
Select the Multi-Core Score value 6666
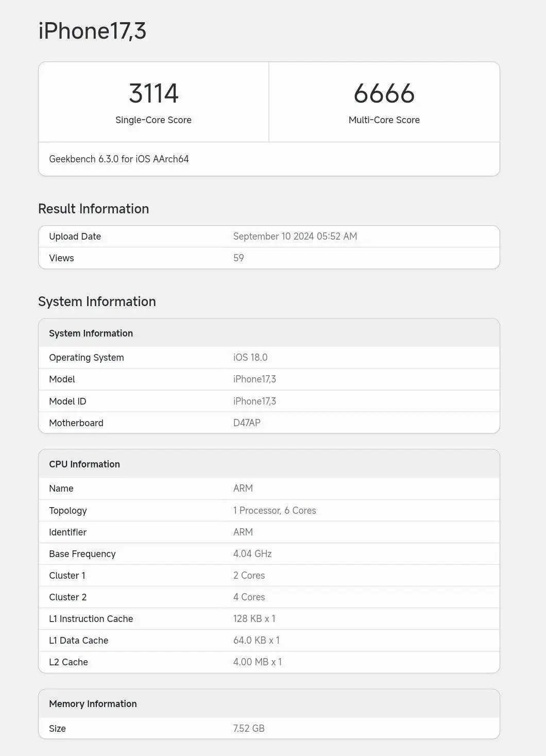[384, 93]
